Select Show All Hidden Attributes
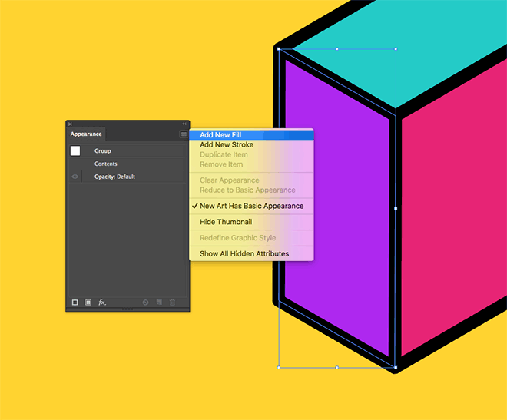Screen dimensions: 507x420 pyautogui.click(x=244, y=253)
